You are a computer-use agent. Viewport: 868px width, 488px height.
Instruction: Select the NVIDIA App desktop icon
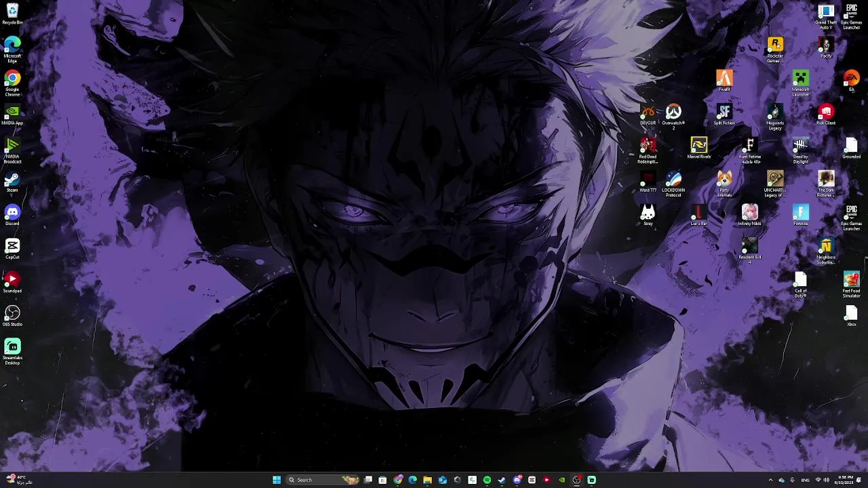tap(12, 114)
